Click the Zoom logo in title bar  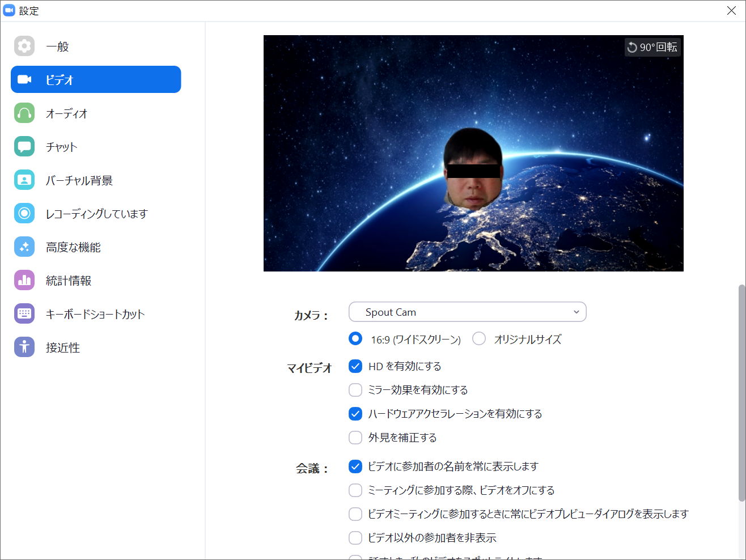pos(9,10)
